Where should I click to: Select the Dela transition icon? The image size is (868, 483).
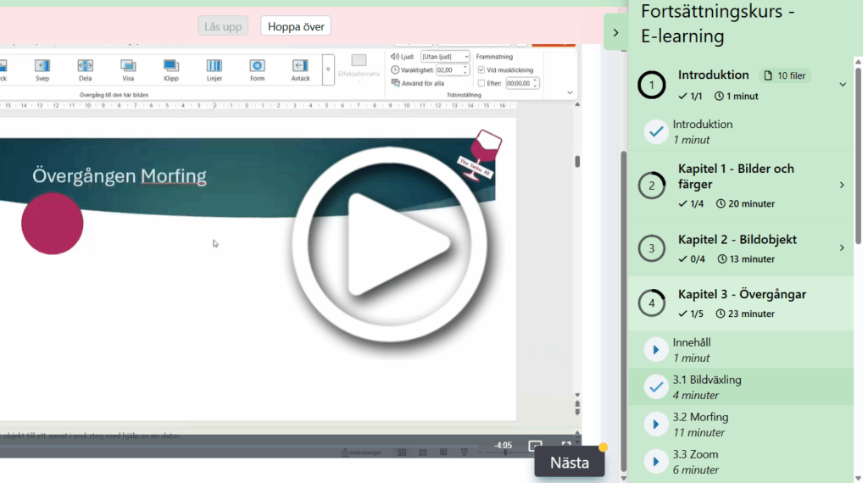pyautogui.click(x=86, y=66)
